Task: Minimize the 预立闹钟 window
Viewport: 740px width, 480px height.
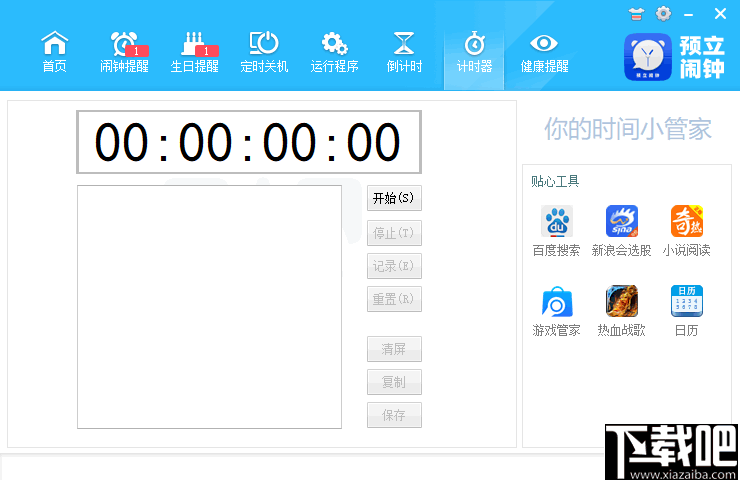Action: pyautogui.click(x=689, y=15)
